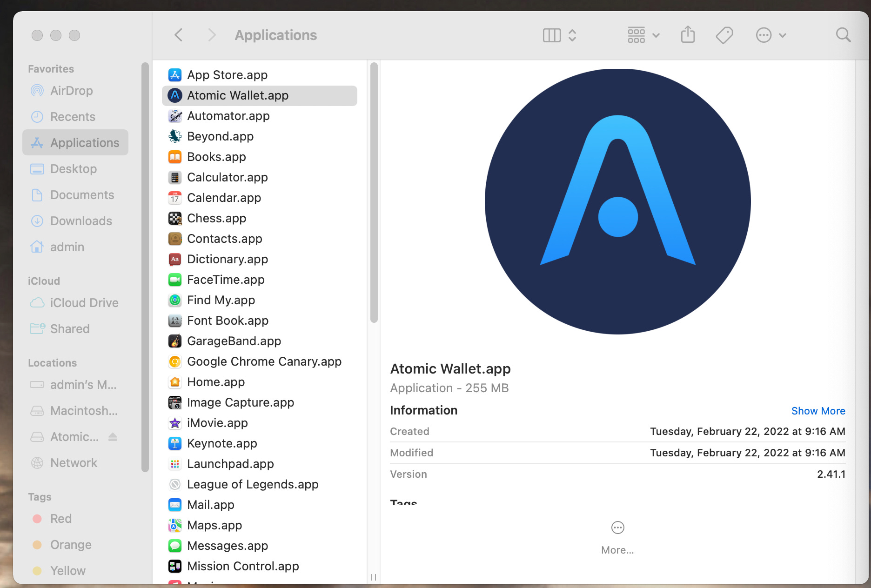This screenshot has width=871, height=588.
Task: Click the Chess app icon
Action: point(175,218)
